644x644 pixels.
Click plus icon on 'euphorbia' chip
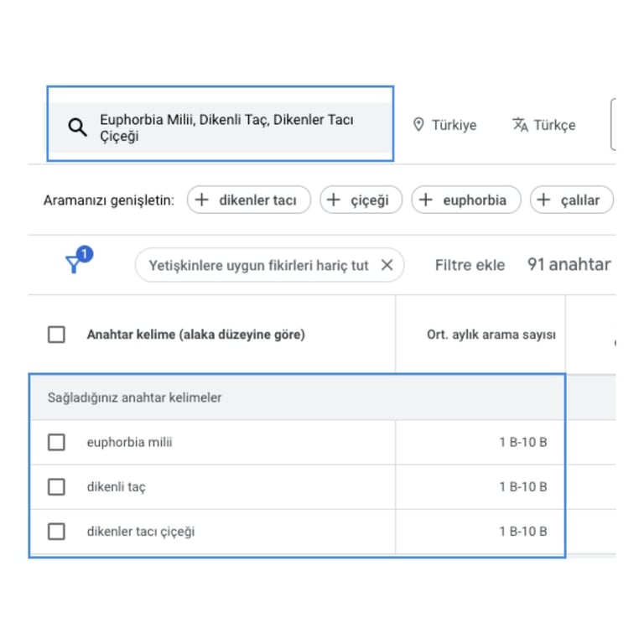(x=426, y=200)
